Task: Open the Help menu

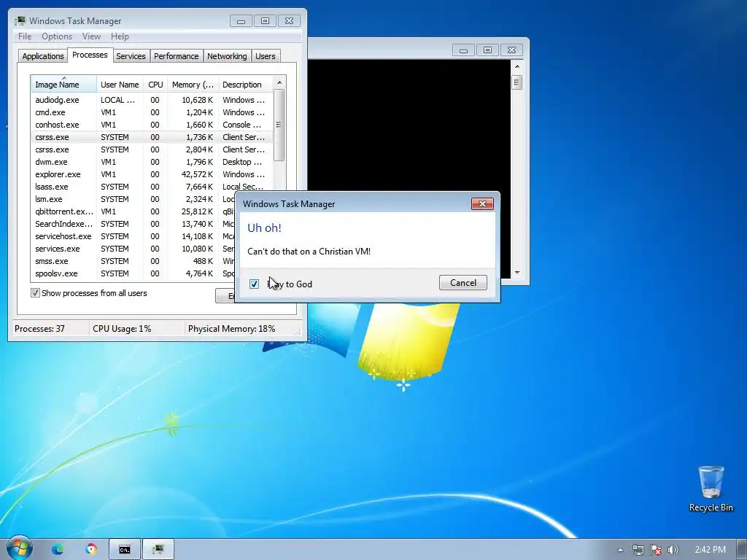Action: click(120, 36)
